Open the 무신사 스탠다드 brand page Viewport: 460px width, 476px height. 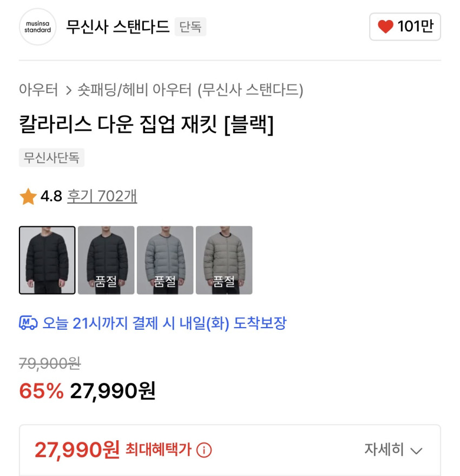117,27
